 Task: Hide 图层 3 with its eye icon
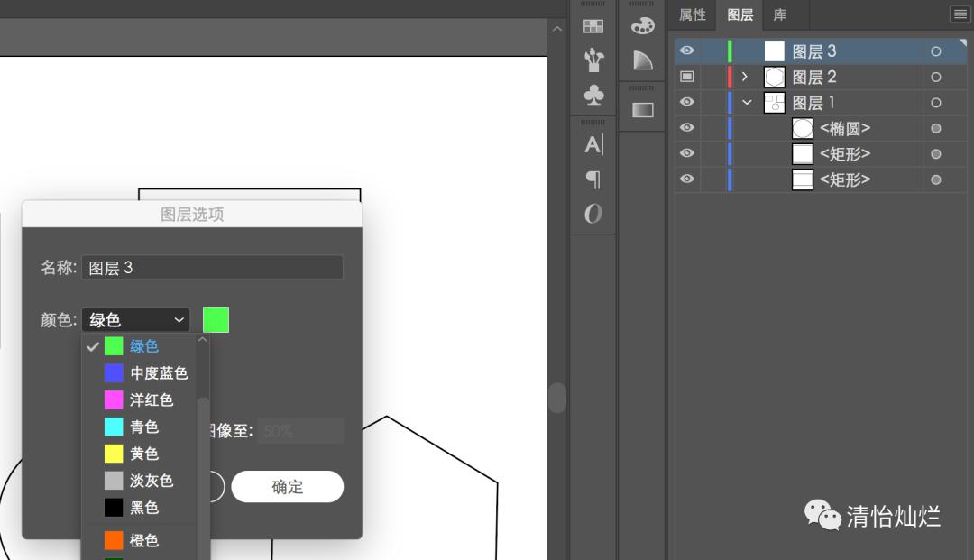[x=686, y=50]
